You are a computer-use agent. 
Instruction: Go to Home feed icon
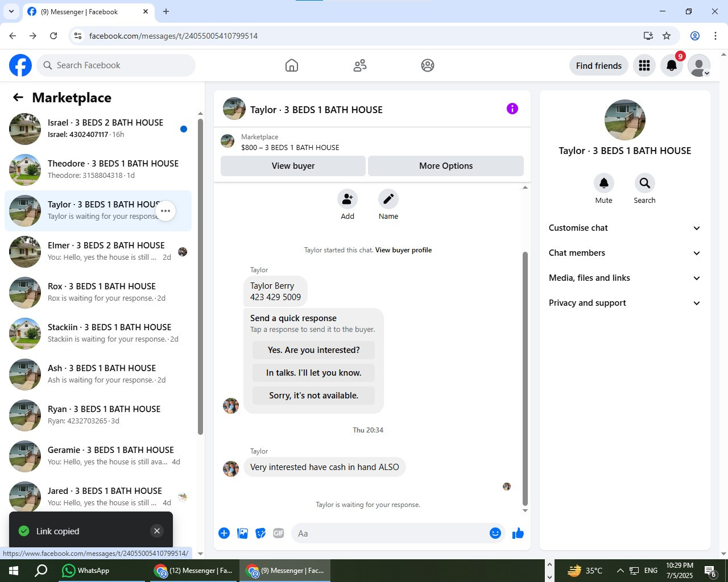pyautogui.click(x=292, y=65)
